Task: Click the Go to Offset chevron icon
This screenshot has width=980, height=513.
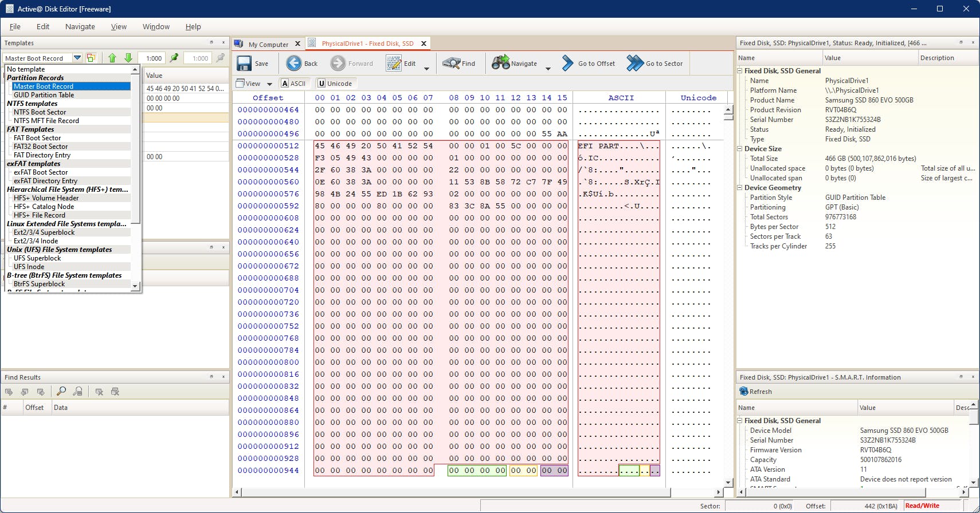Action: click(567, 63)
